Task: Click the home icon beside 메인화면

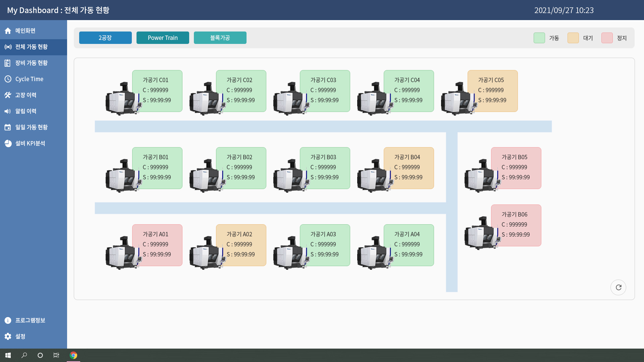Action: (x=8, y=31)
